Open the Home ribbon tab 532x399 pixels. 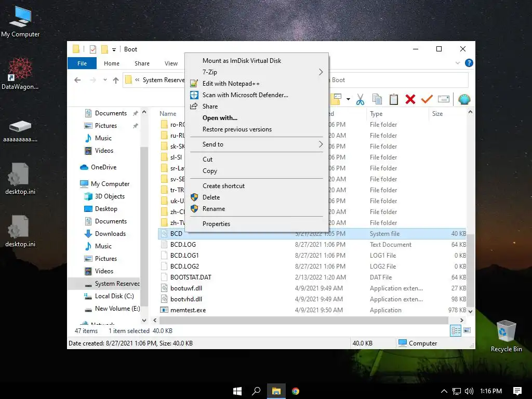(112, 63)
